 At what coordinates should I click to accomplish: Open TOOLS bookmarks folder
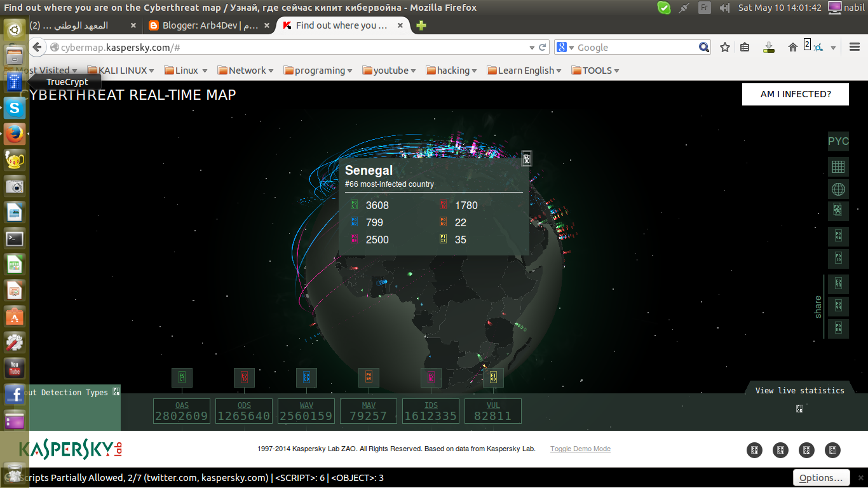click(x=595, y=71)
